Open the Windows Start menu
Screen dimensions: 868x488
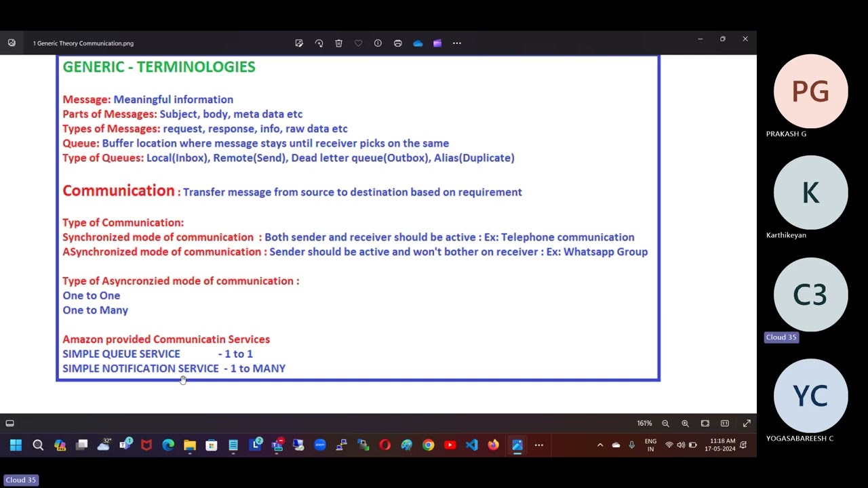pyautogui.click(x=16, y=445)
